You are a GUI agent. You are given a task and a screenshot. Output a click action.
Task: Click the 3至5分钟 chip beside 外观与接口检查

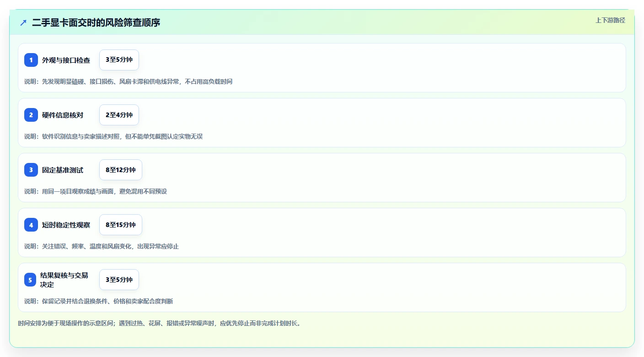pos(119,60)
